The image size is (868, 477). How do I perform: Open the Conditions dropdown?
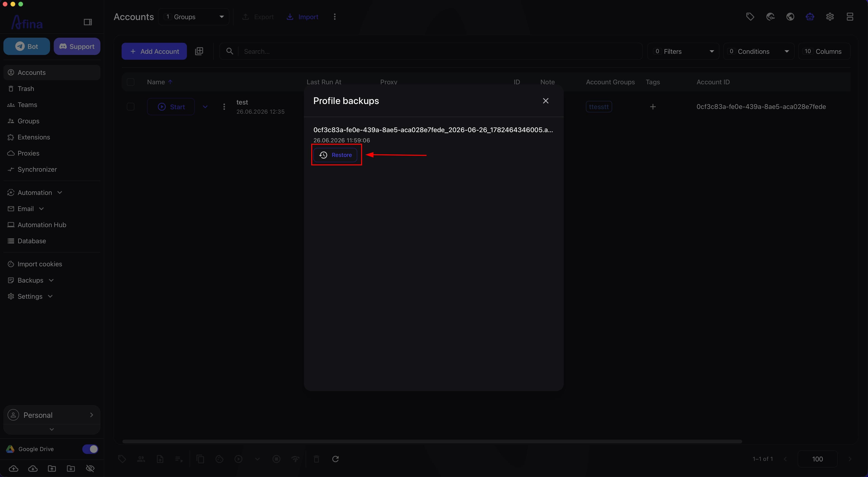(x=759, y=51)
